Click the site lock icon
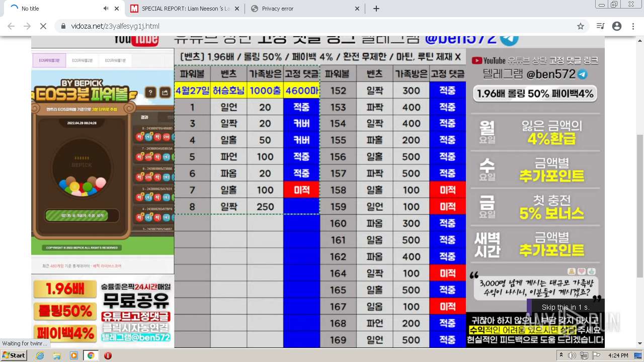This screenshot has height=362, width=644. pyautogui.click(x=63, y=26)
